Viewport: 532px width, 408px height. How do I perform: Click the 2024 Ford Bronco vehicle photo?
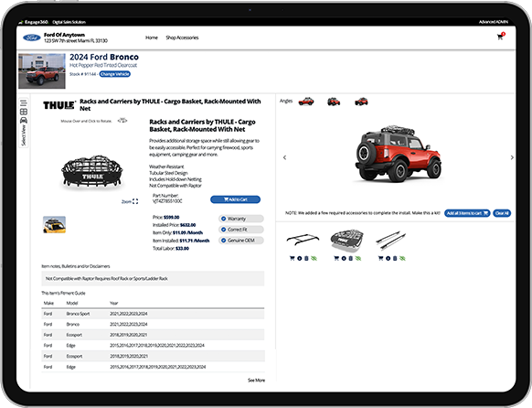[x=42, y=71]
